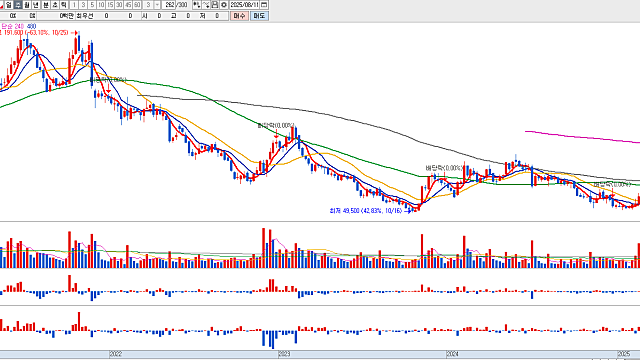Select weekly (주) chart period
This screenshot has width=640, height=360.
point(18,5)
